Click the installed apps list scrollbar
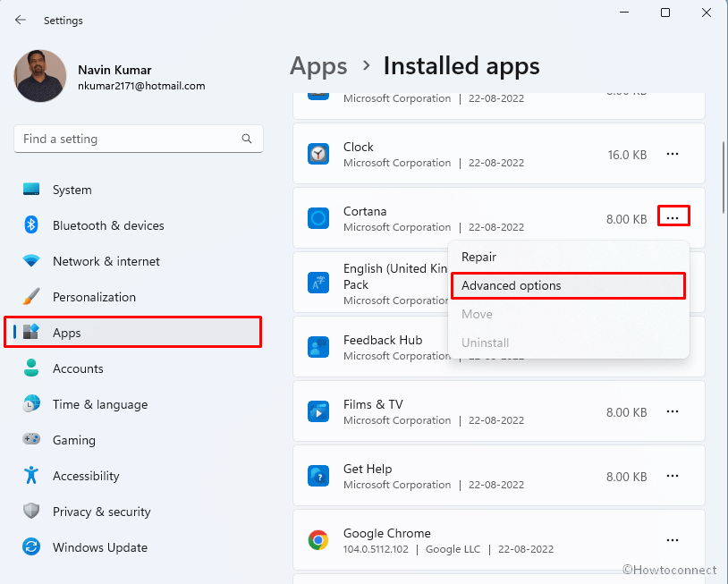The image size is (728, 584). pos(724,177)
